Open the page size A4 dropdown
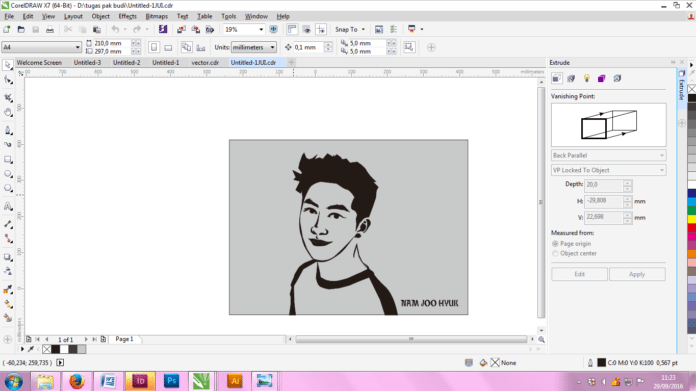 pos(41,47)
